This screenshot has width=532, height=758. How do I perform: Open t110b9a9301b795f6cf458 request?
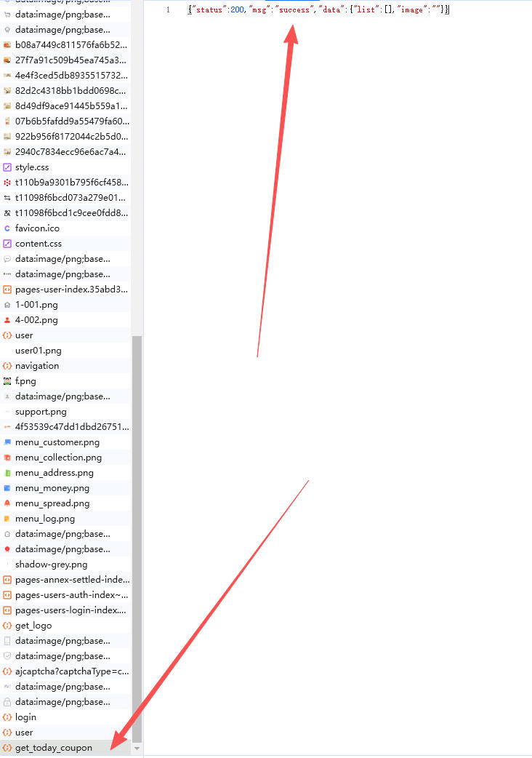pos(65,183)
